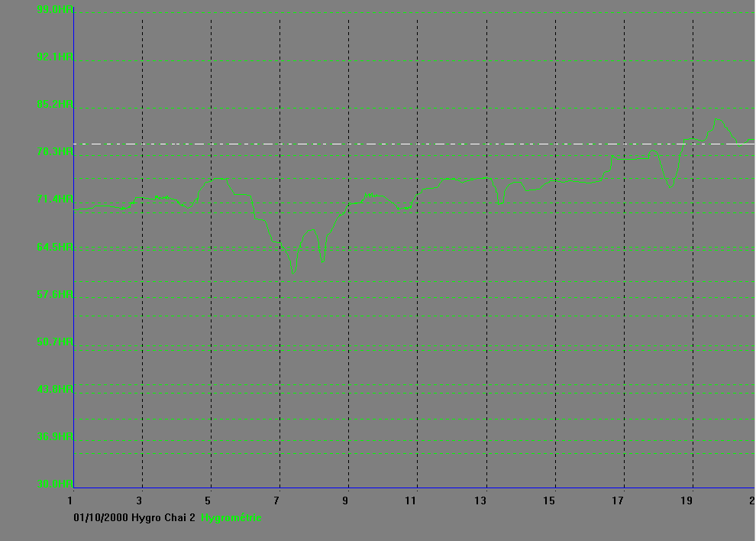Click day 19 on the time axis
Image resolution: width=756 pixels, height=541 pixels.
click(687, 501)
